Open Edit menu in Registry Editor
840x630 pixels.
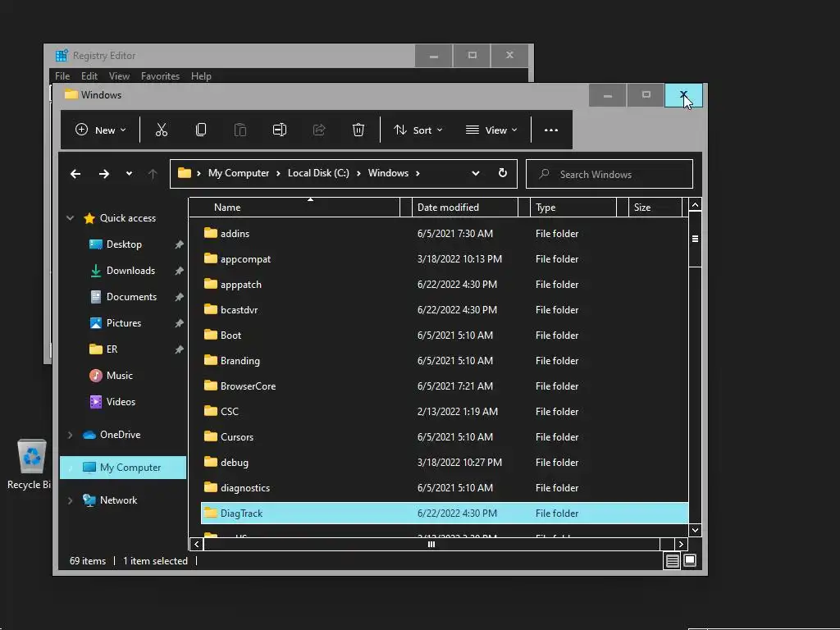coord(89,76)
